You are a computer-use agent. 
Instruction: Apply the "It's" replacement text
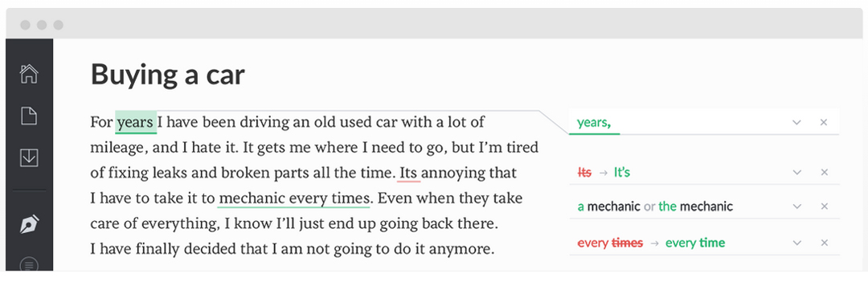click(x=621, y=172)
